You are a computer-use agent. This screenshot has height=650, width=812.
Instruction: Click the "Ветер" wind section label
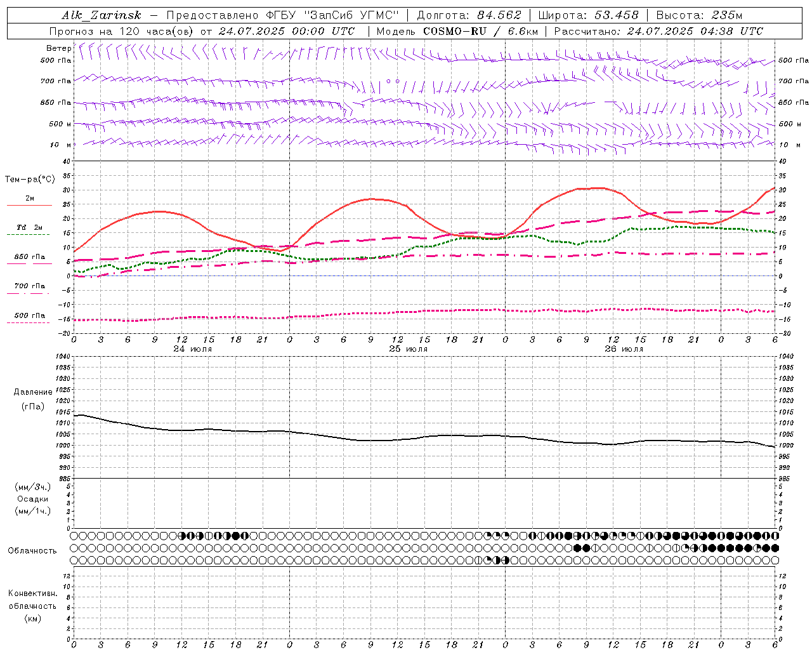click(58, 48)
